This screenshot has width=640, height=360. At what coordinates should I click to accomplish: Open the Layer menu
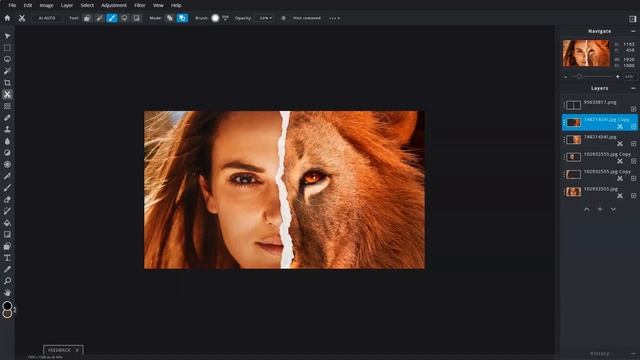click(67, 5)
